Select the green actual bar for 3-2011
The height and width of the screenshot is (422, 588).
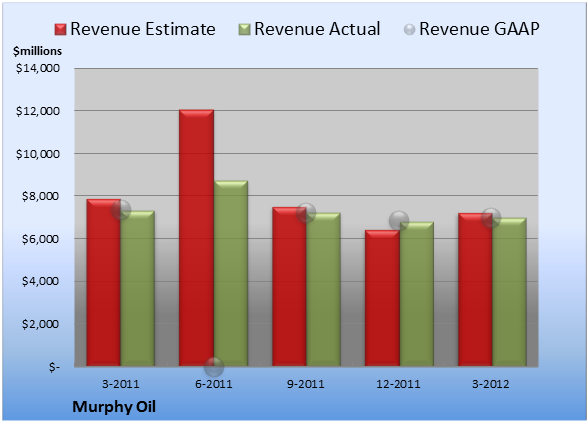(x=138, y=288)
